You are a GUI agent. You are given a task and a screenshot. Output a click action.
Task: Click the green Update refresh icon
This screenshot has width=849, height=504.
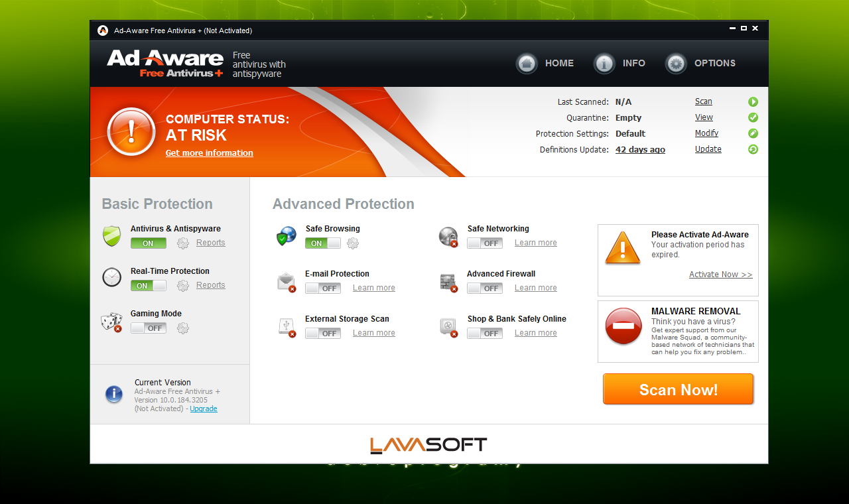pyautogui.click(x=753, y=149)
